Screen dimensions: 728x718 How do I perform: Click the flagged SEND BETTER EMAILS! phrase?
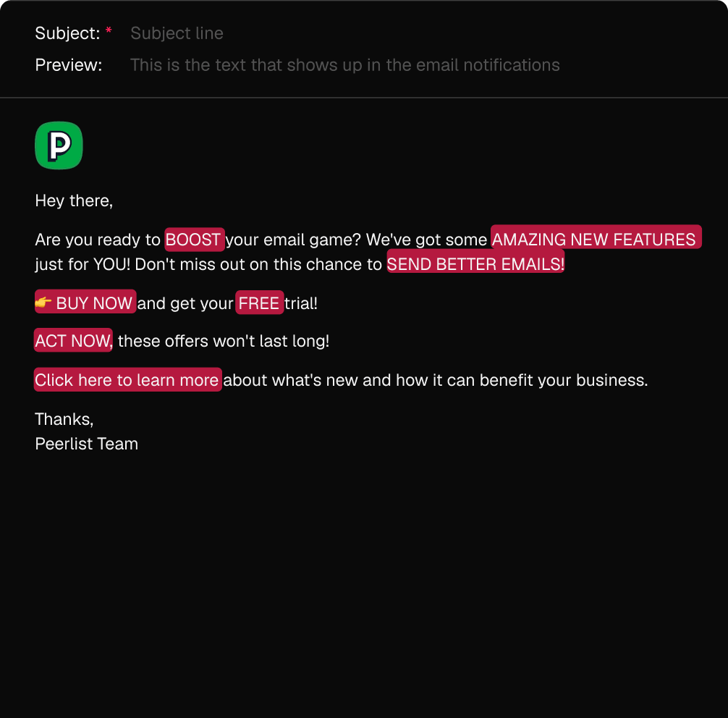475,264
